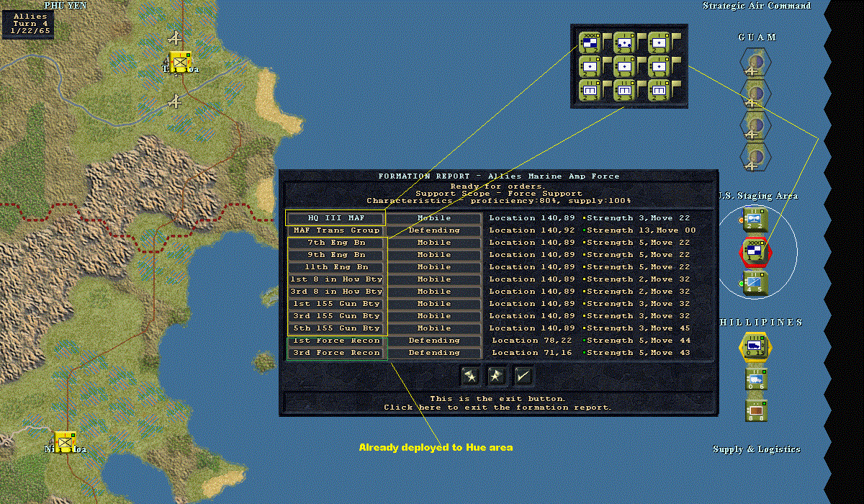Select the yellow infantry unit at Ninh Hoa
The height and width of the screenshot is (504, 864).
point(66,442)
